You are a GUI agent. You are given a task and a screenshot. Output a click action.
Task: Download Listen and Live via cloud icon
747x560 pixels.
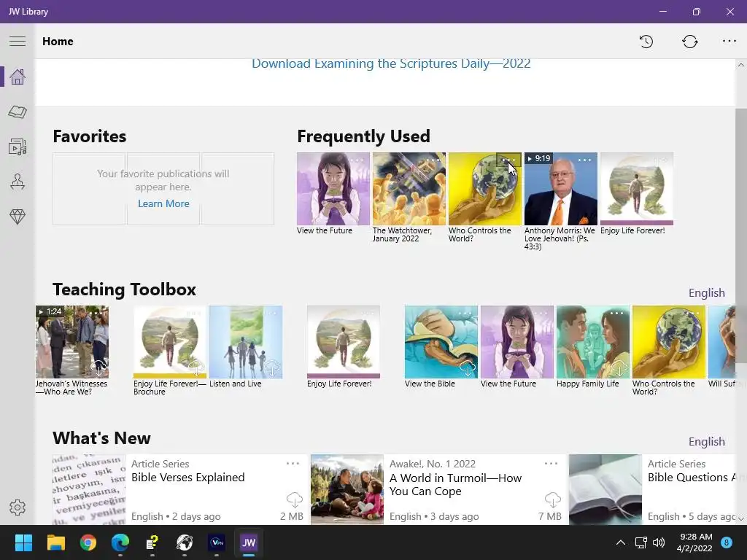click(x=272, y=368)
